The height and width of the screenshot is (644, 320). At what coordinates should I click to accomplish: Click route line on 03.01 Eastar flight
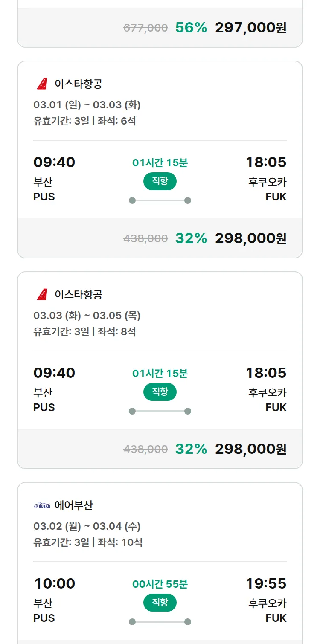click(x=160, y=200)
